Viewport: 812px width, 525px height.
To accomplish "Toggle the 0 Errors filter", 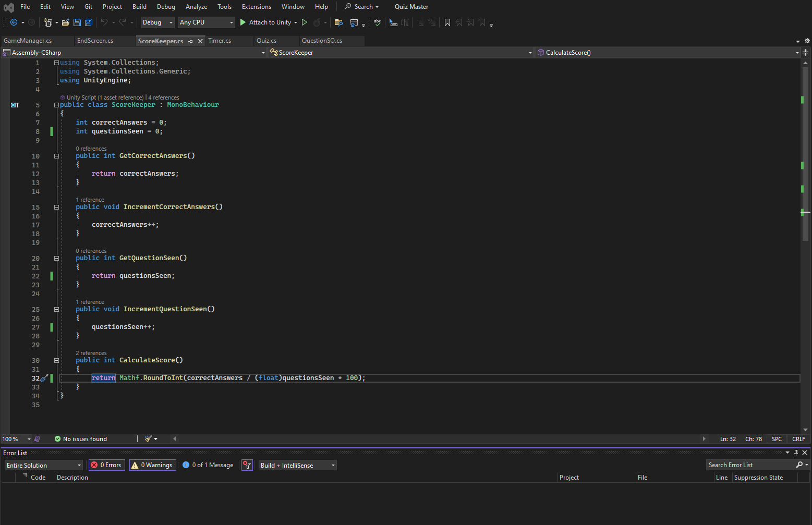I will point(106,465).
